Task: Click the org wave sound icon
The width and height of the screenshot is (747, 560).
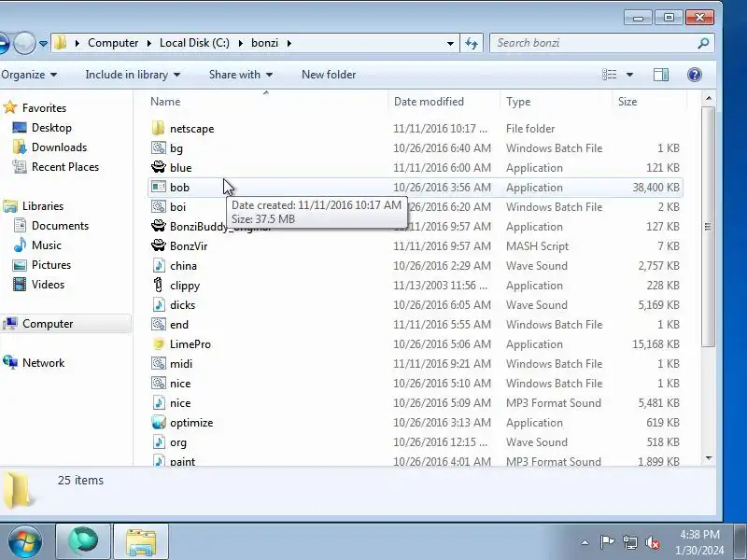Action: pos(158,441)
